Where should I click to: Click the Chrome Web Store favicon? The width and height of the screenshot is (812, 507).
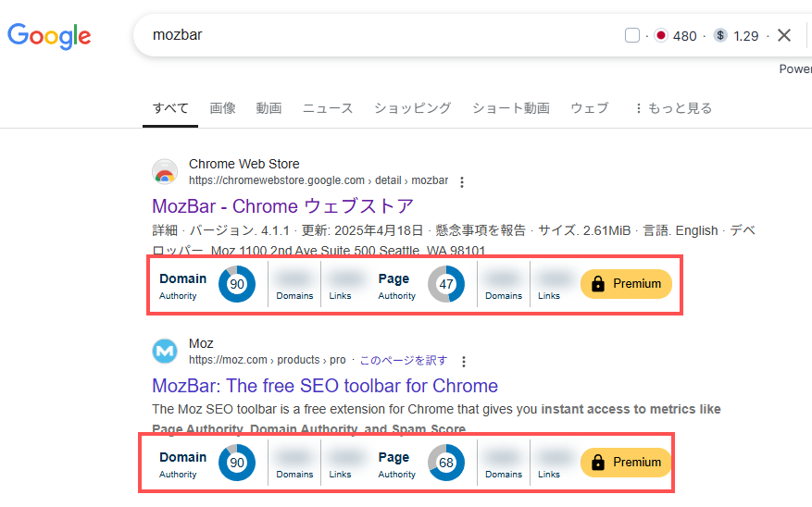pyautogui.click(x=165, y=172)
